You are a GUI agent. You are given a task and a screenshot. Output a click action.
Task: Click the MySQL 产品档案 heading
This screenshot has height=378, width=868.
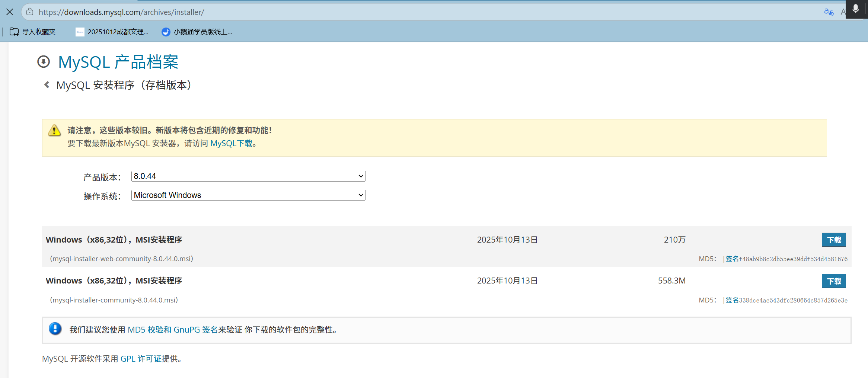tap(118, 62)
